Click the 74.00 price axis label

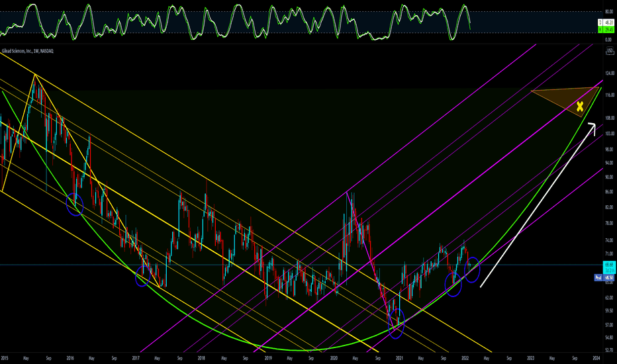[x=609, y=240]
